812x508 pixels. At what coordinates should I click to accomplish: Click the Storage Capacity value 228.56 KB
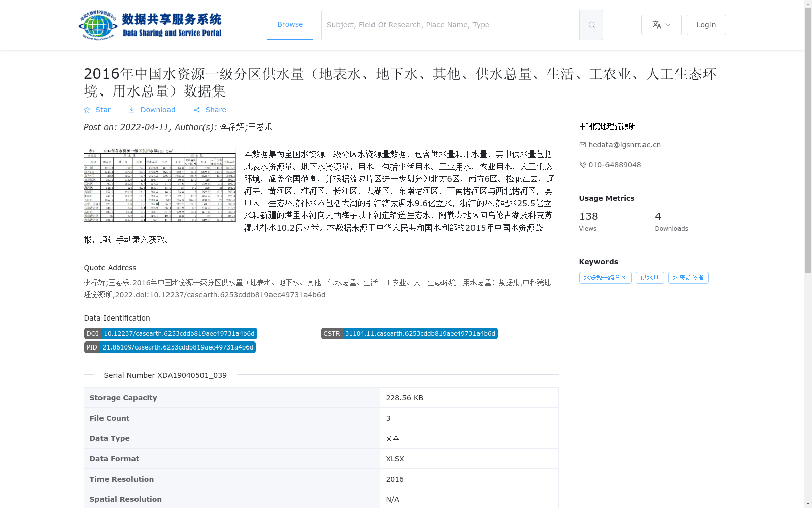[404, 398]
